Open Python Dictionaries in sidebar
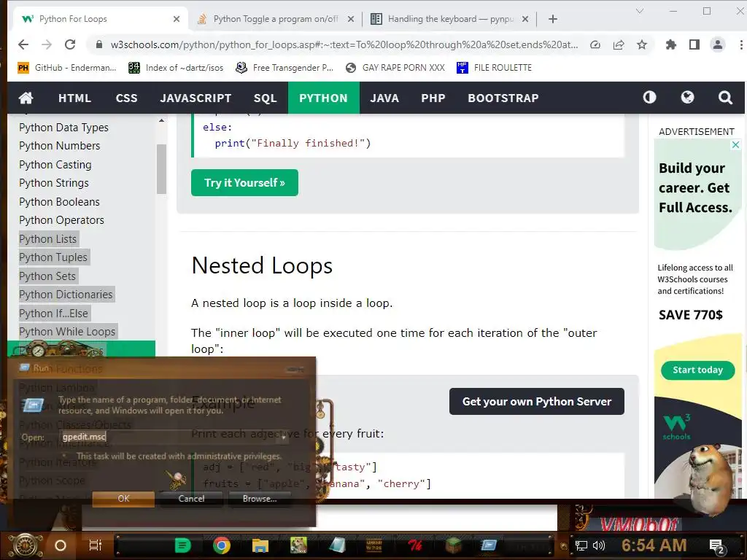747x560 pixels. [x=66, y=295]
